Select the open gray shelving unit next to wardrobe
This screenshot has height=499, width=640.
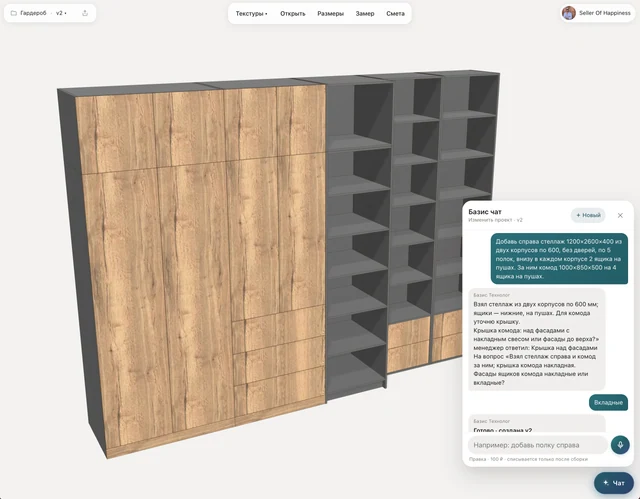click(x=357, y=241)
